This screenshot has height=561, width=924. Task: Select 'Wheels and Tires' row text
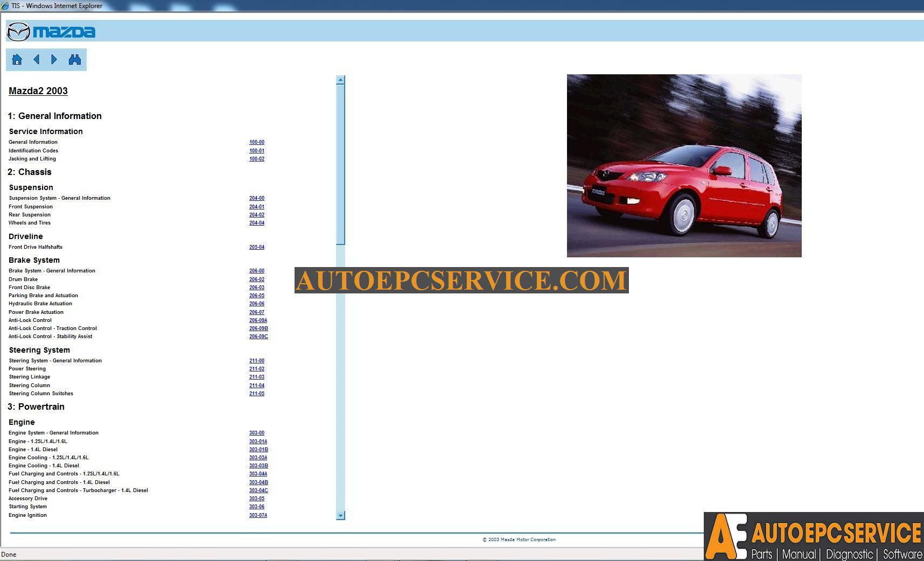[x=30, y=223]
